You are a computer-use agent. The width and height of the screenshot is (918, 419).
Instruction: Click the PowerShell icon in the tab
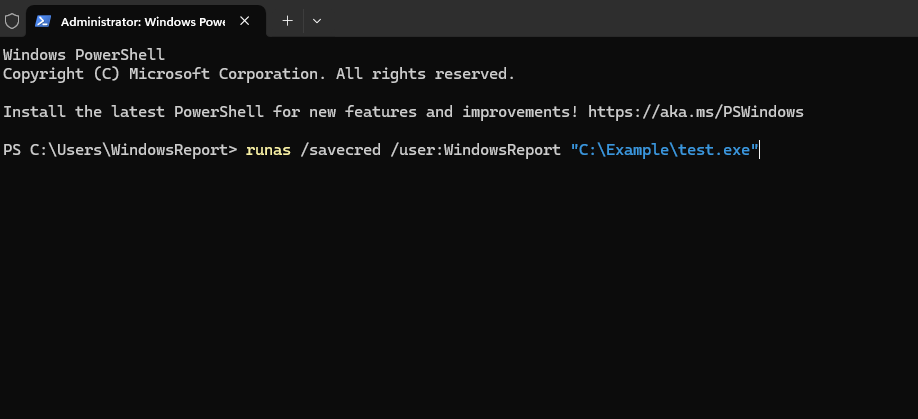click(43, 21)
